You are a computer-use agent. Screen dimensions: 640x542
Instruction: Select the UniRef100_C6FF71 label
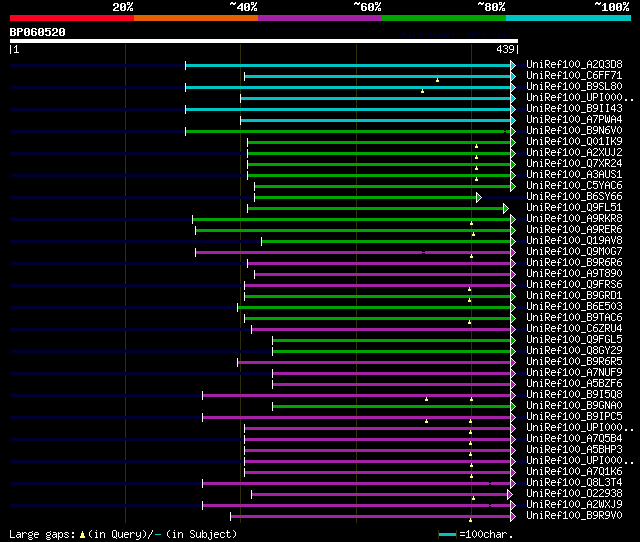(x=574, y=76)
